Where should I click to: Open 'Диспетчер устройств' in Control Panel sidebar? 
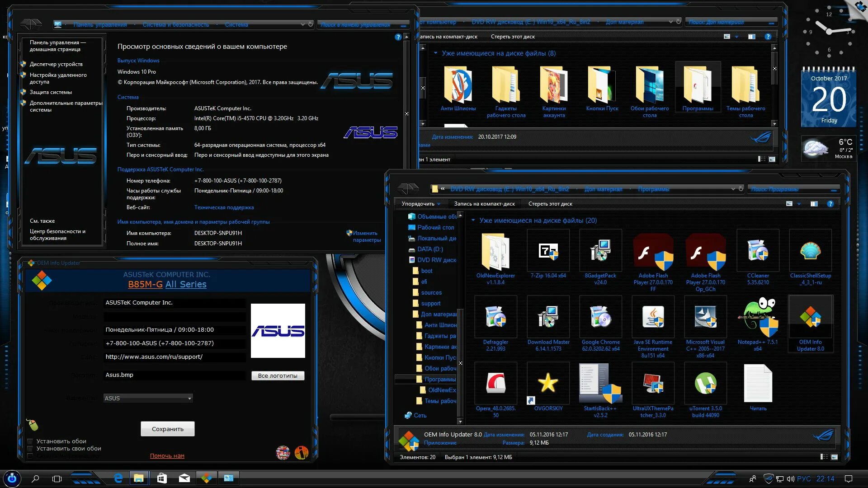pyautogui.click(x=56, y=64)
